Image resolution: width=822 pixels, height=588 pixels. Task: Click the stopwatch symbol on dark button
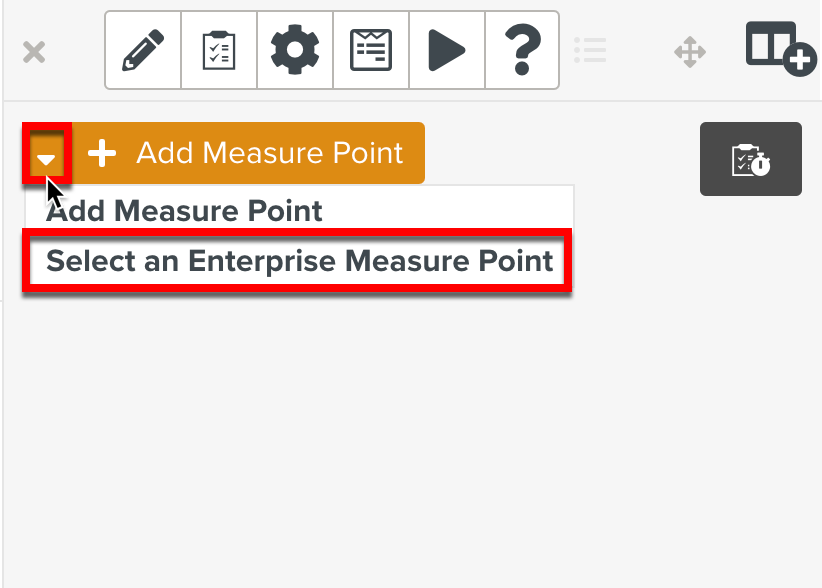click(761, 164)
